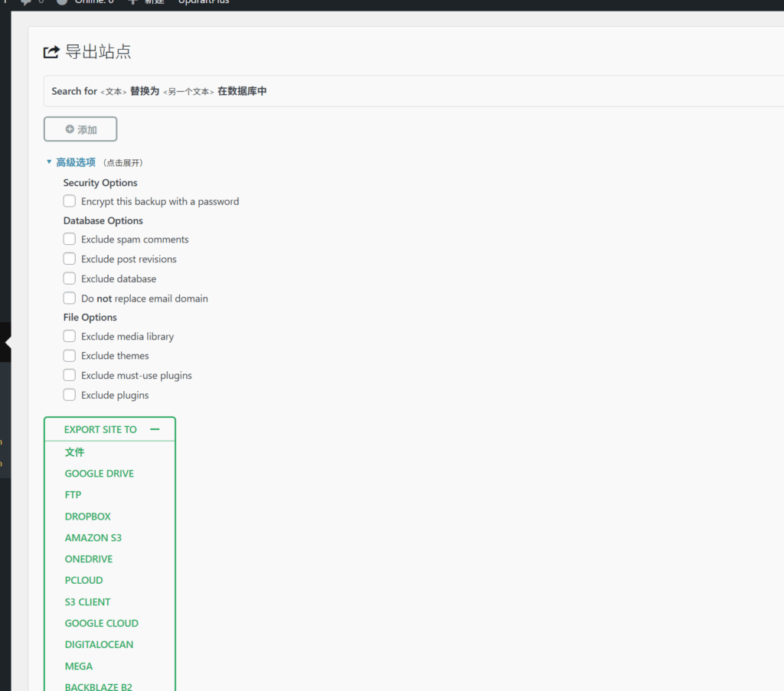Click the <文本> search text placeholder
Viewport: 784px width, 691px height.
pyautogui.click(x=113, y=92)
